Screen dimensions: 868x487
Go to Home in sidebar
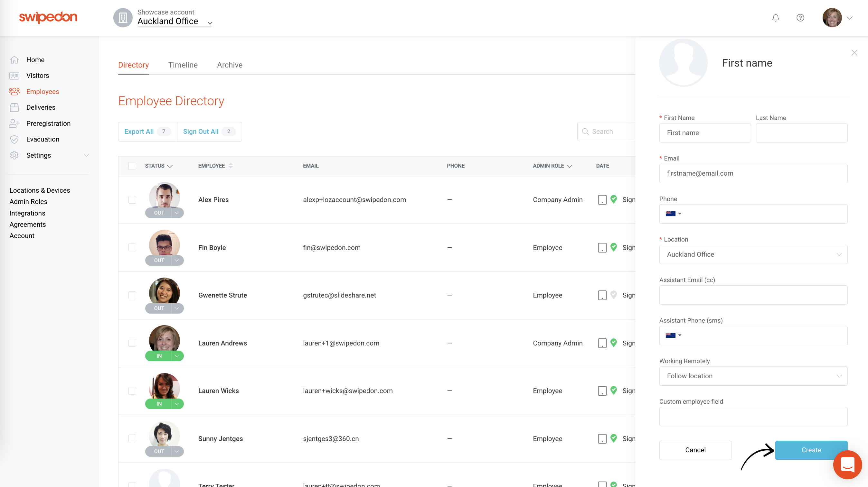pyautogui.click(x=35, y=60)
